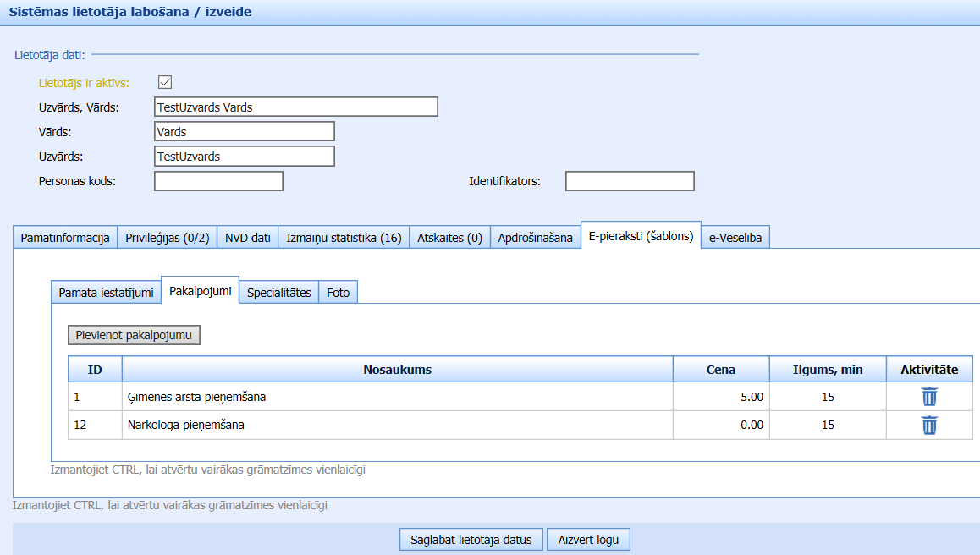Click the Pievienot pakalpojumu button
Viewport: 980px width, 555px height.
(x=134, y=335)
